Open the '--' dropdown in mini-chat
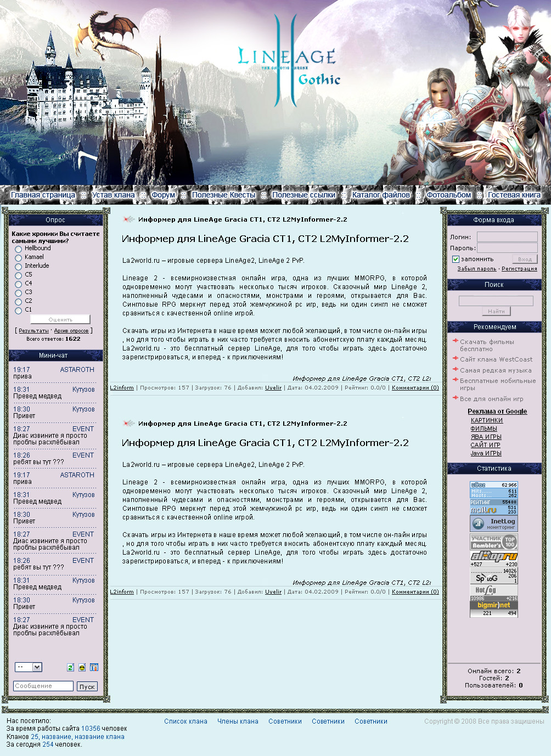Screen dimensions: 551x756 pyautogui.click(x=29, y=667)
